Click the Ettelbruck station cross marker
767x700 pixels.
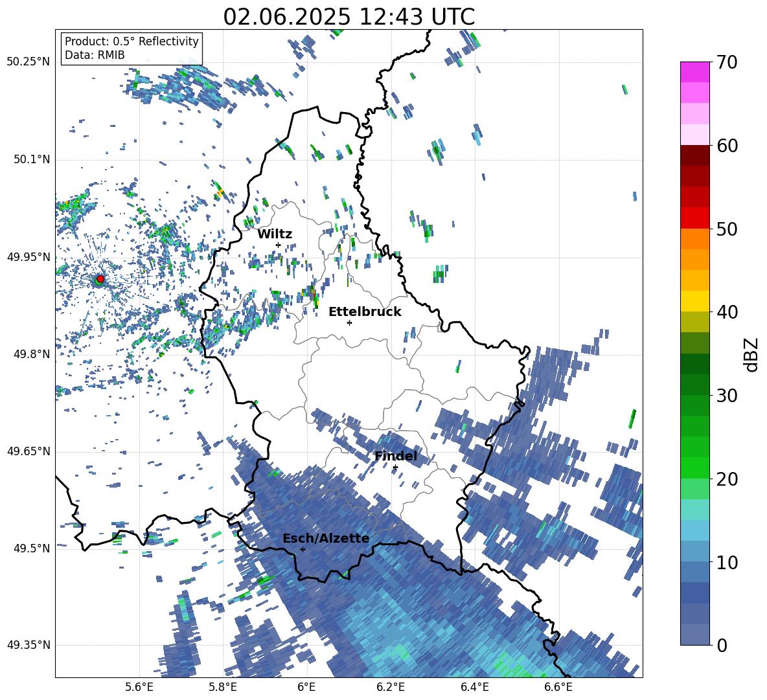[x=349, y=322]
